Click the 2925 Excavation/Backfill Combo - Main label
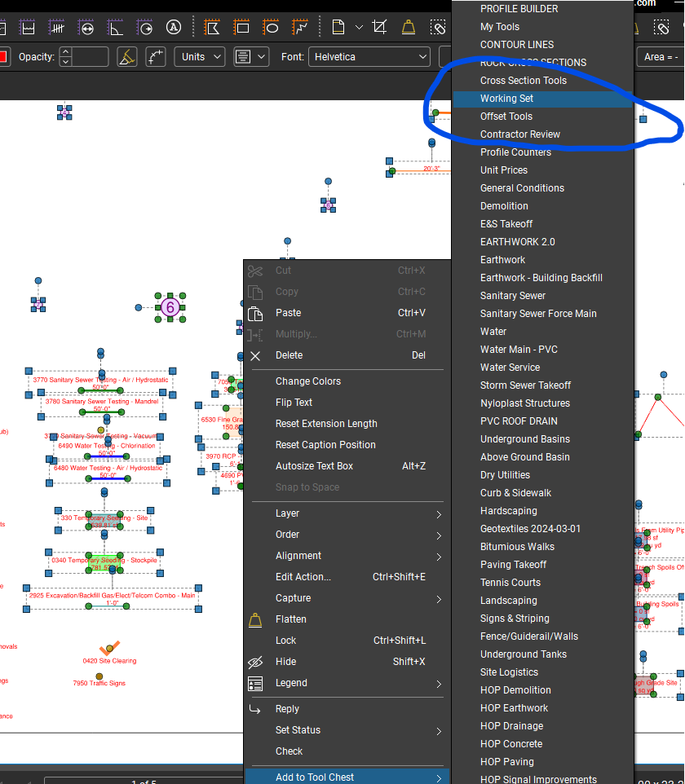685x784 pixels. pos(112,596)
